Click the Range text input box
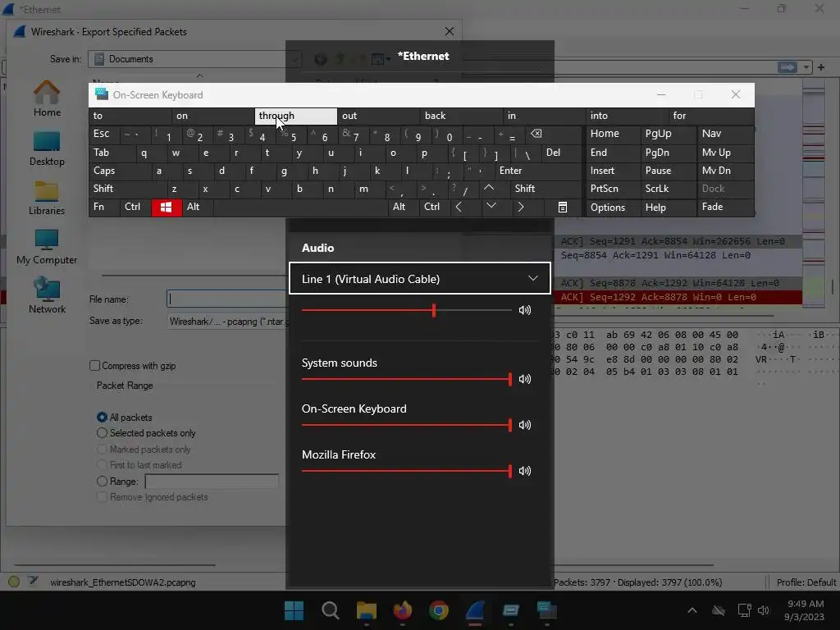 coord(212,481)
